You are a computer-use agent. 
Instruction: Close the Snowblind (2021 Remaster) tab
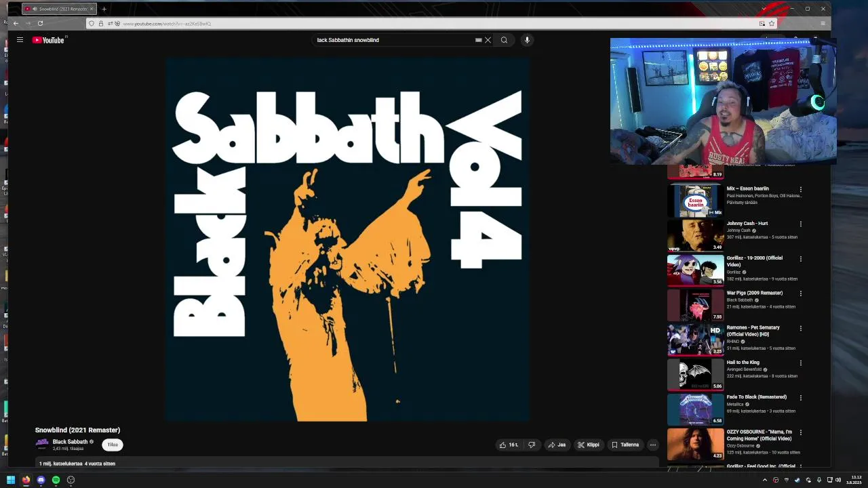pyautogui.click(x=91, y=9)
